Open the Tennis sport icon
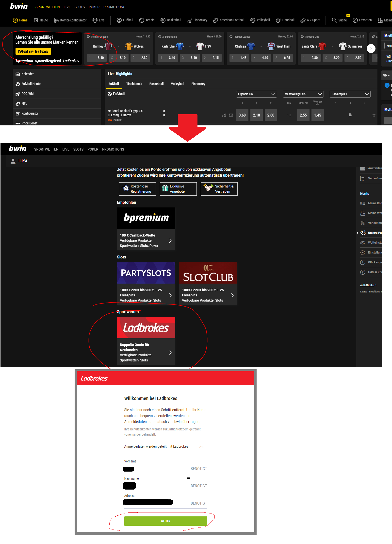Viewport: 392px width, 544px height. (x=142, y=20)
